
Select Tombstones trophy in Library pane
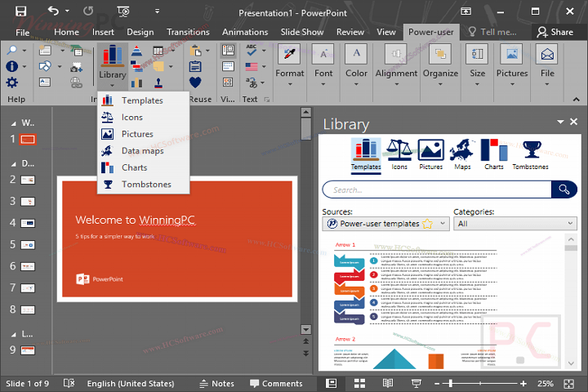pyautogui.click(x=531, y=154)
